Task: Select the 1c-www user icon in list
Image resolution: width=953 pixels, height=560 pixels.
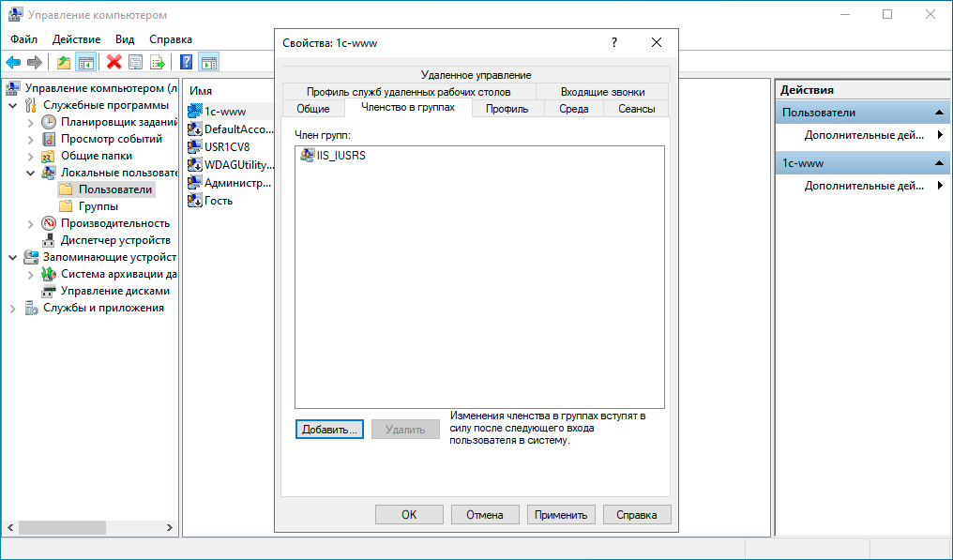Action: 195,112
